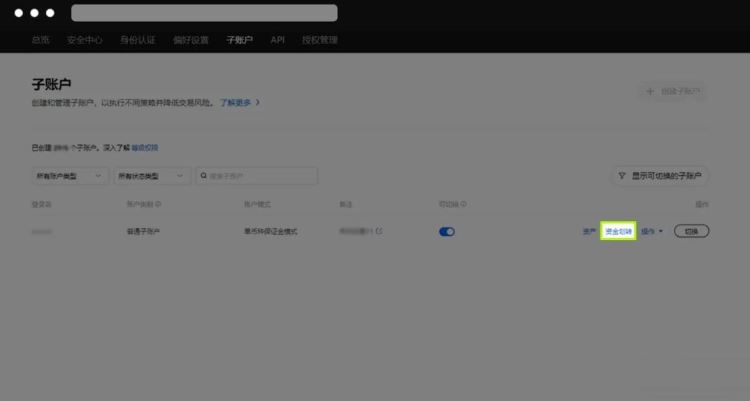Image resolution: width=750 pixels, height=401 pixels.
Task: Click the filter icon in 显示可切换的子账户
Action: pos(622,175)
